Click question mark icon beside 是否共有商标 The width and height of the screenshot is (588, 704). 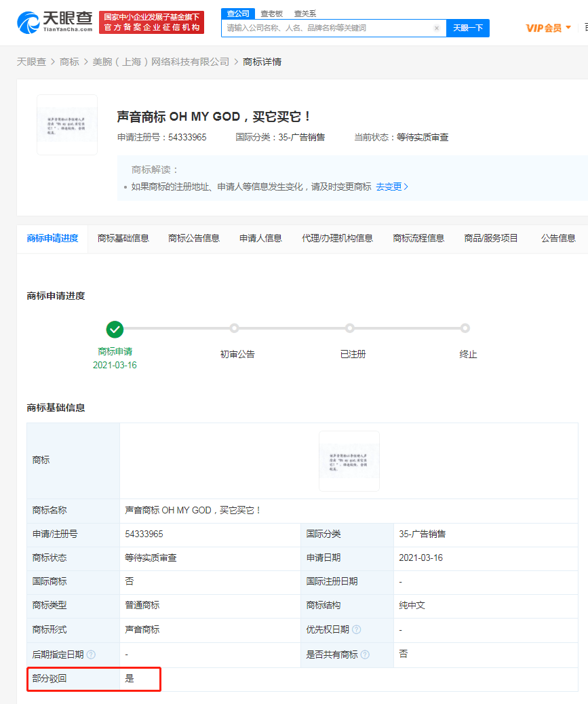tap(367, 654)
